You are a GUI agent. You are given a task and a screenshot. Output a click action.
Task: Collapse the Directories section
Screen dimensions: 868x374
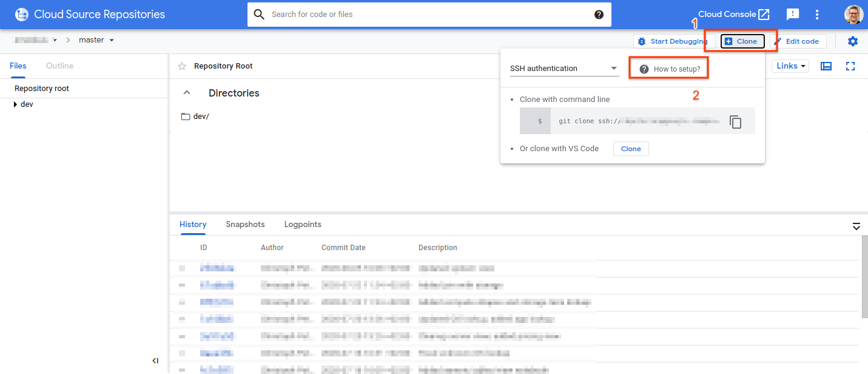click(x=187, y=93)
